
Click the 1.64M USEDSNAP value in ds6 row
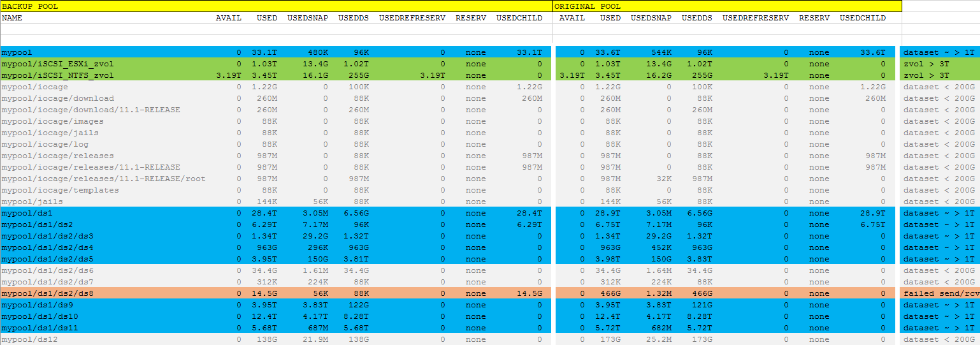coord(659,270)
